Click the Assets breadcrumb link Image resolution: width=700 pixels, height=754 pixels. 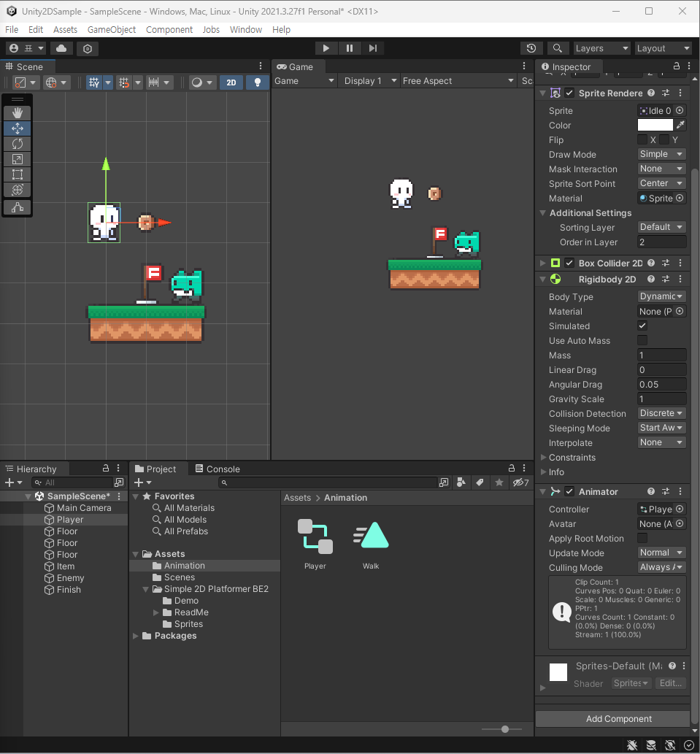pyautogui.click(x=297, y=498)
